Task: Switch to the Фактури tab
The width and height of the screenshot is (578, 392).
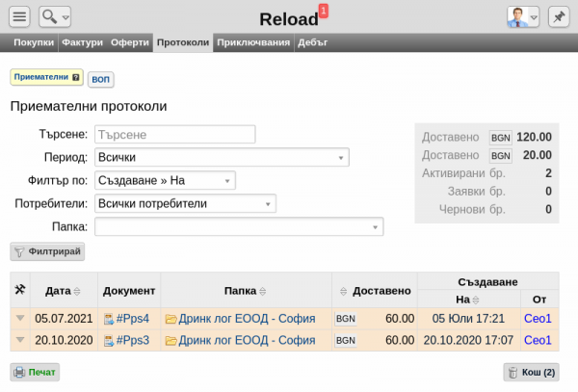Action: tap(82, 42)
